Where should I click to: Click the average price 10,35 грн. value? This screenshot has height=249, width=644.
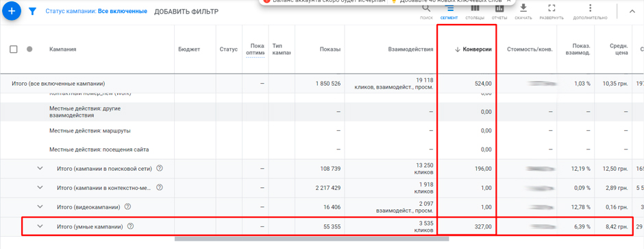click(615, 84)
